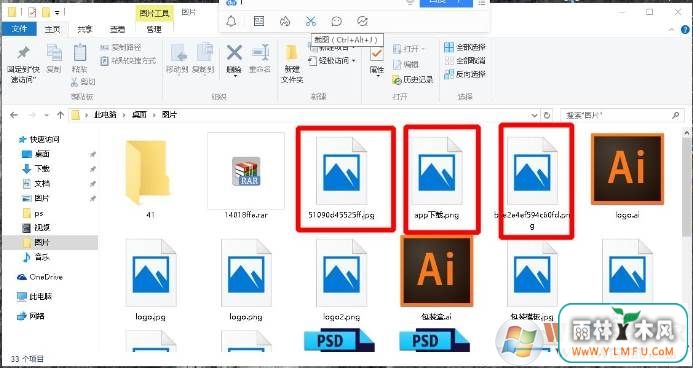Select Quick access (快速访问) in the sidebar
Screen dimensions: 693x368
pos(38,140)
